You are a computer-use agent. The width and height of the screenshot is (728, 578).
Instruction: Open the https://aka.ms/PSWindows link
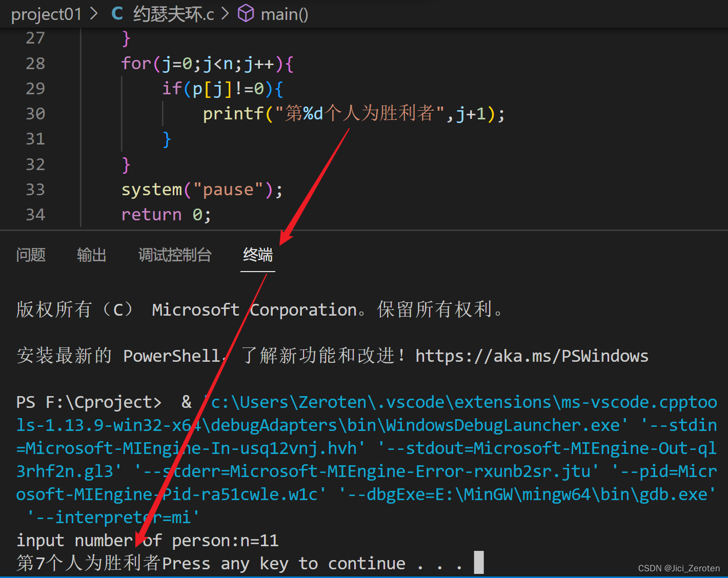point(532,356)
